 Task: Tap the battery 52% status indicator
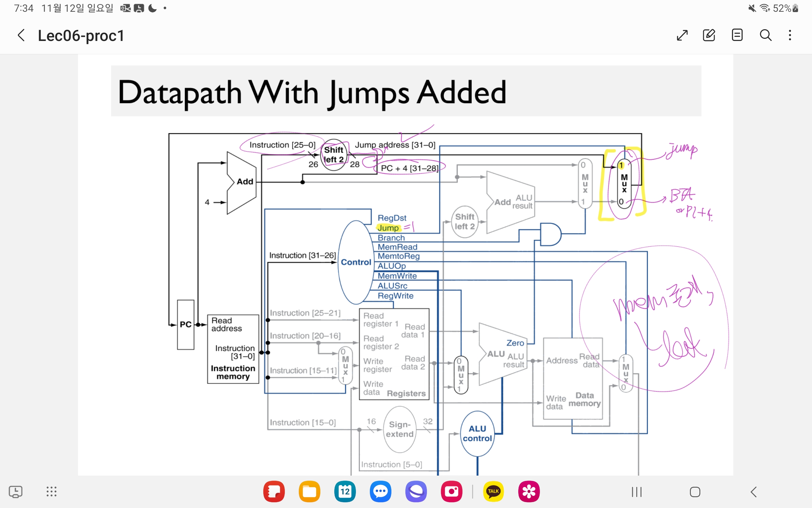tap(785, 8)
